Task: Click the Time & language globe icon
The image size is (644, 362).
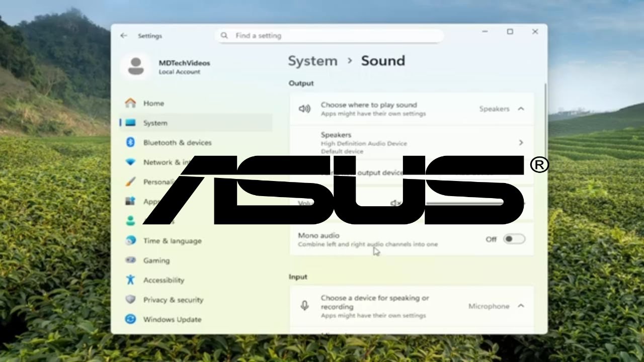Action: 130,240
